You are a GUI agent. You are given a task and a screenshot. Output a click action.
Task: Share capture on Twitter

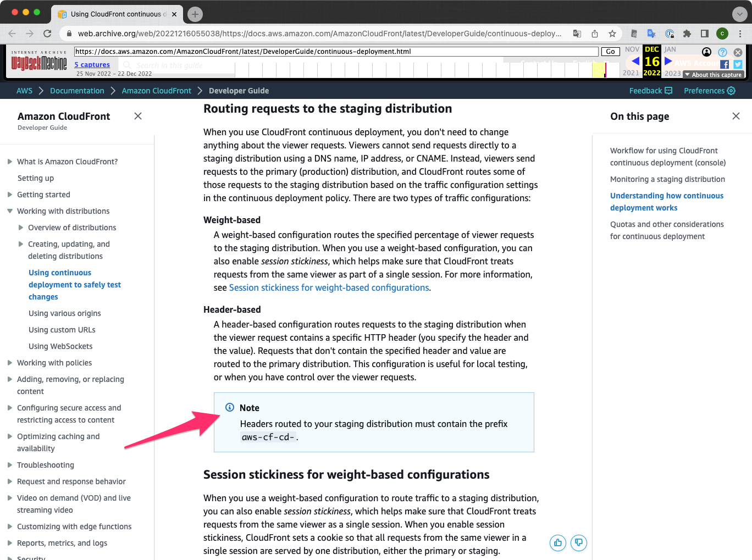pos(738,65)
